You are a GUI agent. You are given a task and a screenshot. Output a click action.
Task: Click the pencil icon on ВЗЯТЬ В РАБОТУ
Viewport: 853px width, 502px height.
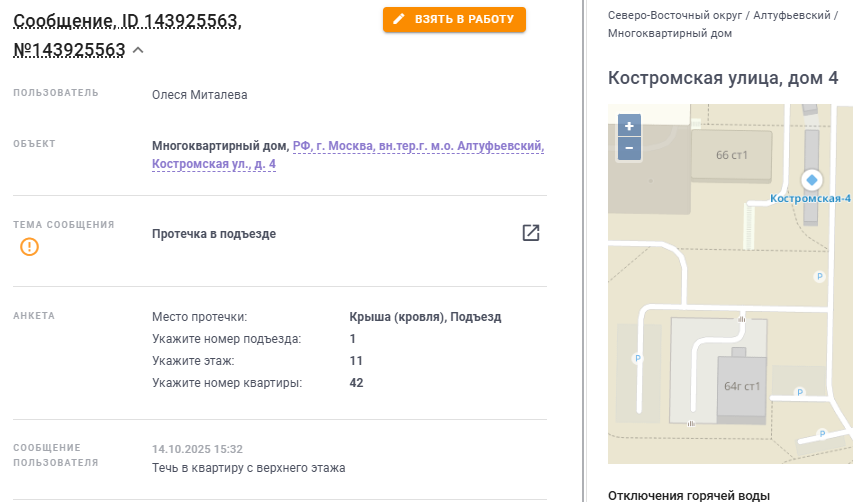click(x=399, y=19)
